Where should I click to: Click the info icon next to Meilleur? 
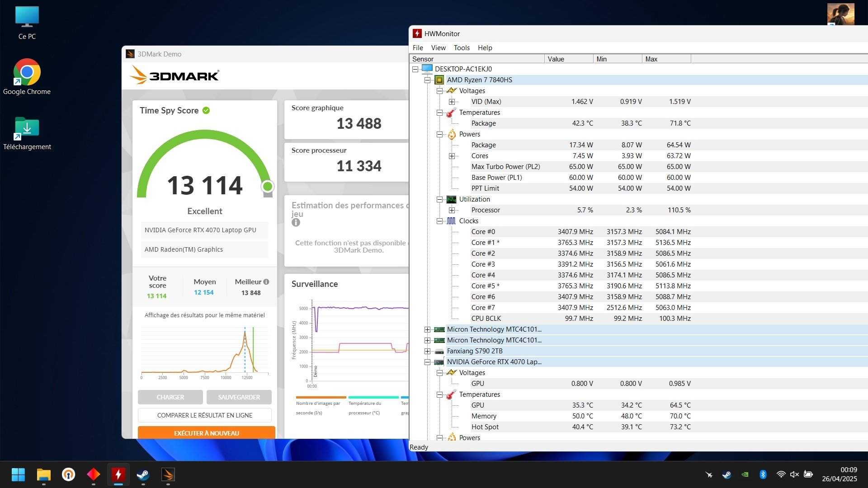[x=266, y=282]
